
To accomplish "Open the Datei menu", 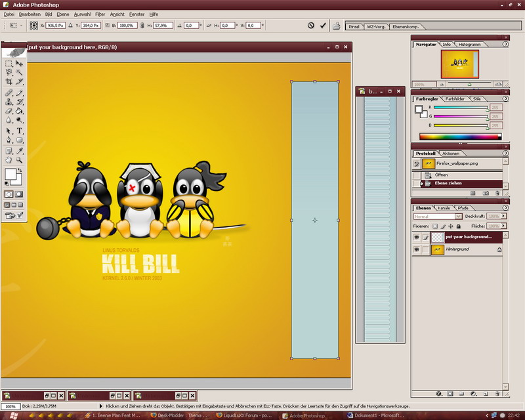I will tap(9, 14).
